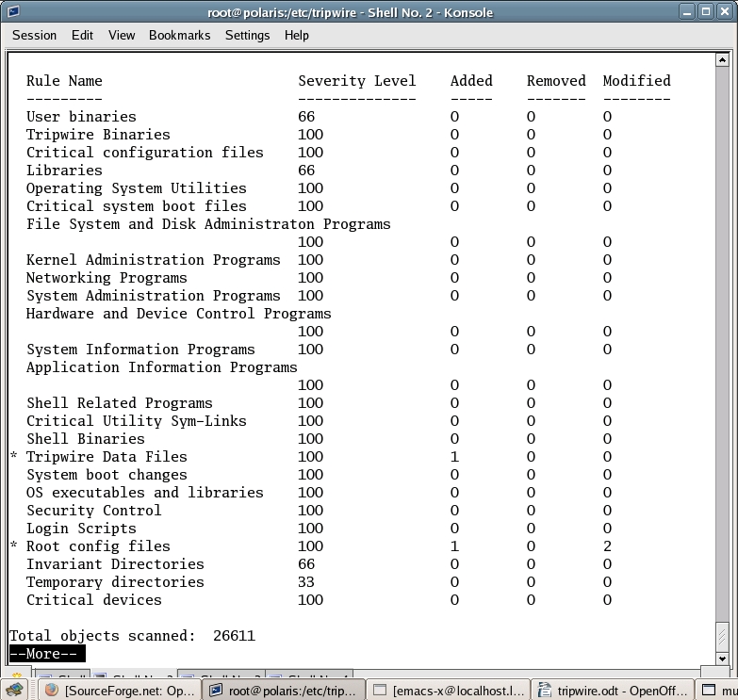Image resolution: width=738 pixels, height=700 pixels.
Task: Open the tripwire.odt OpenOffice taskbar window
Action: (x=610, y=691)
